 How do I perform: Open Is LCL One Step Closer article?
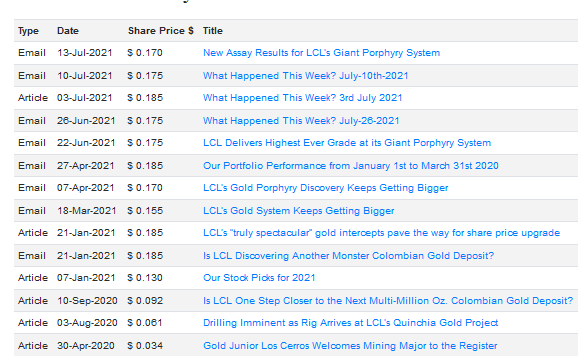388,301
